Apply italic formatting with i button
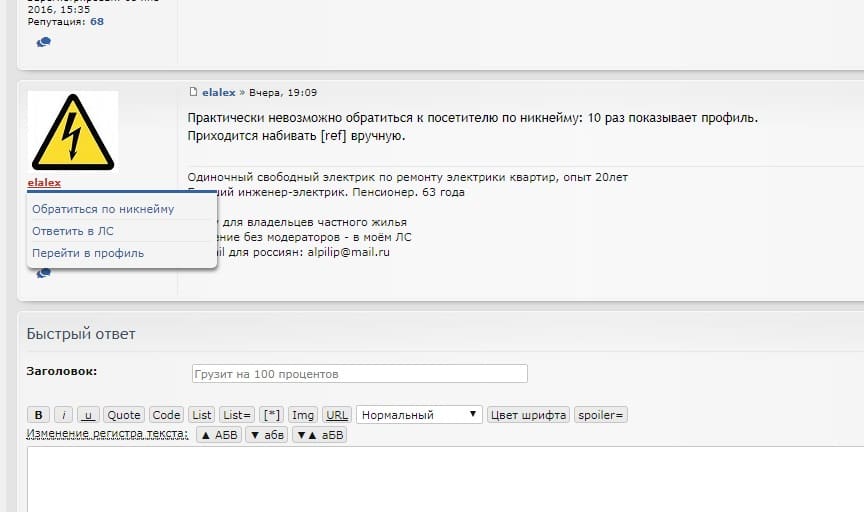The height and width of the screenshot is (512, 864). [63, 415]
